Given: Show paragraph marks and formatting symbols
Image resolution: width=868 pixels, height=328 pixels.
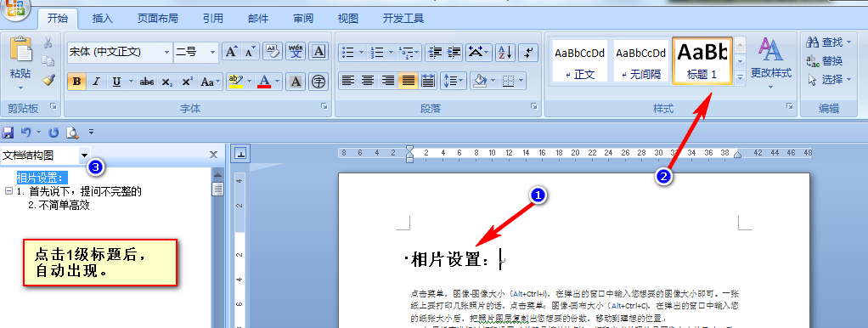Looking at the screenshot, I should click(x=529, y=52).
